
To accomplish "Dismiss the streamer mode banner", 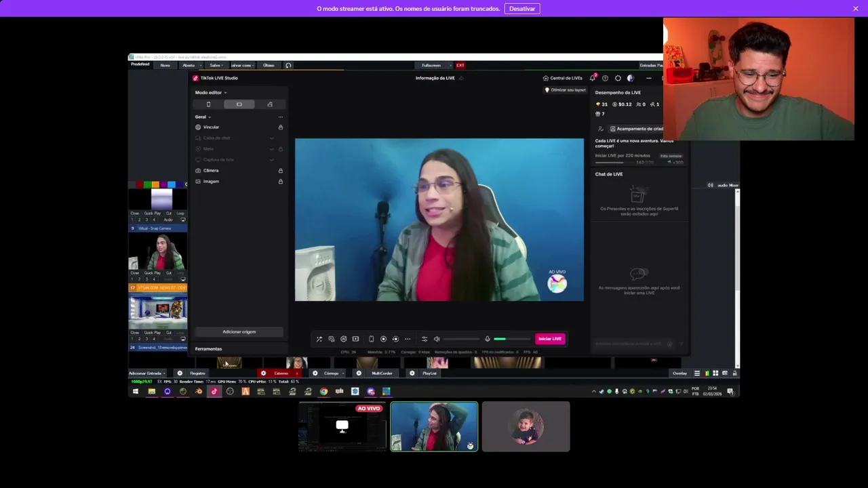I will point(856,9).
